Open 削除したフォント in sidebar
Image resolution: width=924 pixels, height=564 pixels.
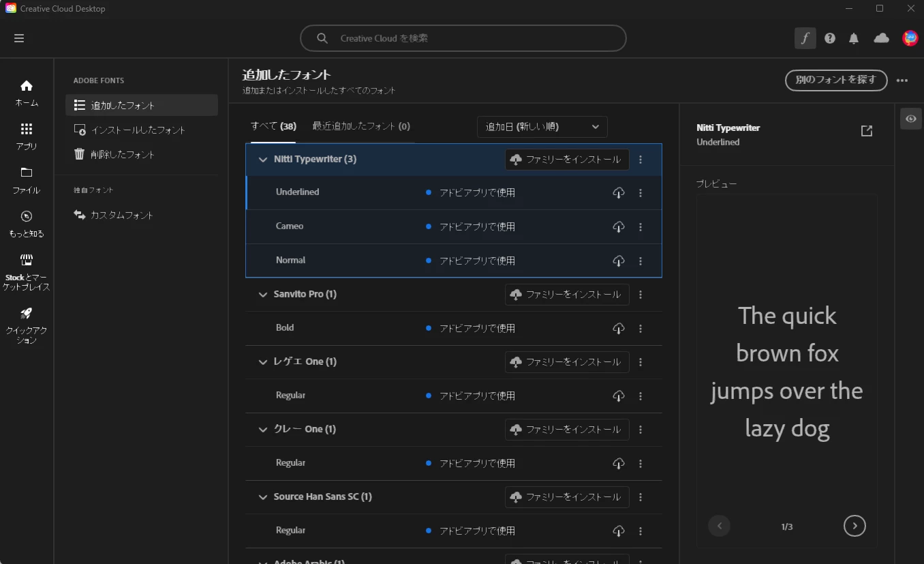coord(142,155)
